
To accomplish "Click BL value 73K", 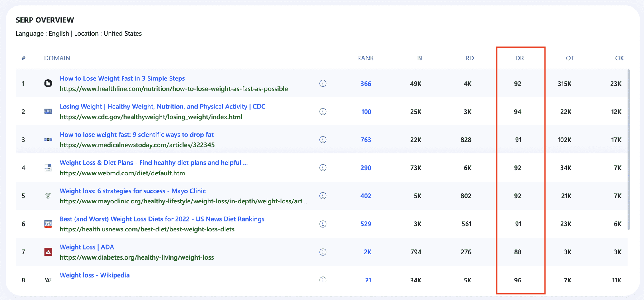I will click(x=416, y=168).
